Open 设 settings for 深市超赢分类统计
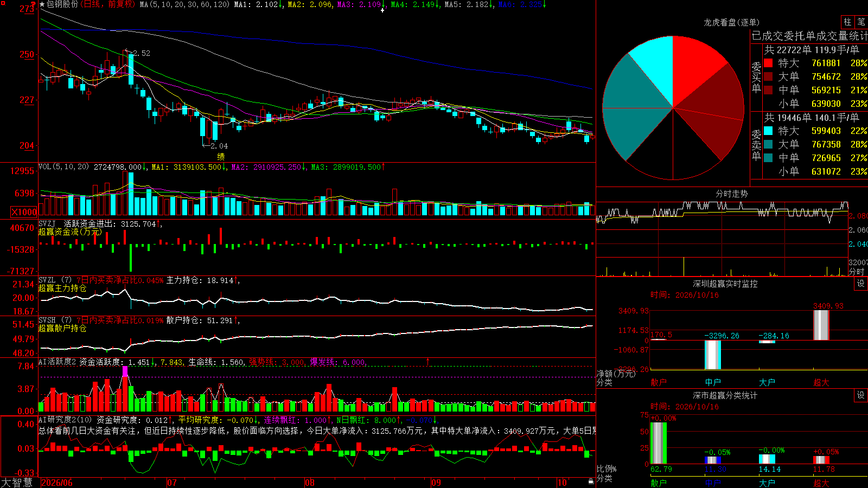 tap(861, 395)
